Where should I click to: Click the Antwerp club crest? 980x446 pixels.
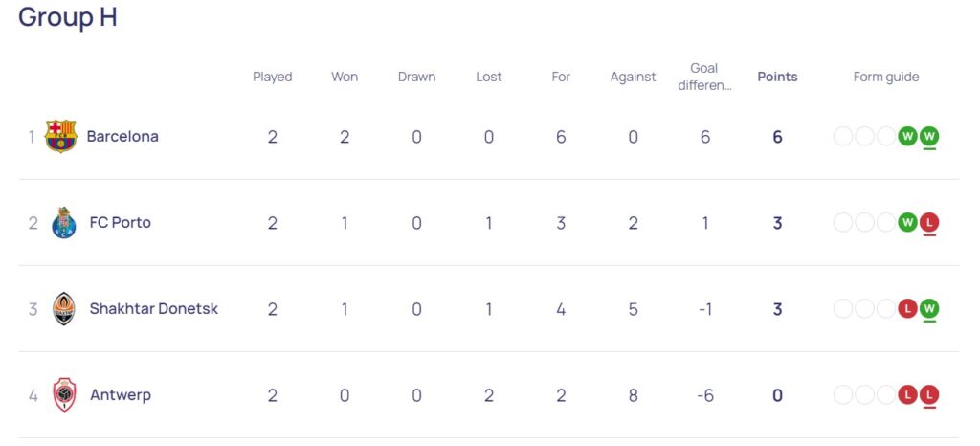tap(64, 394)
